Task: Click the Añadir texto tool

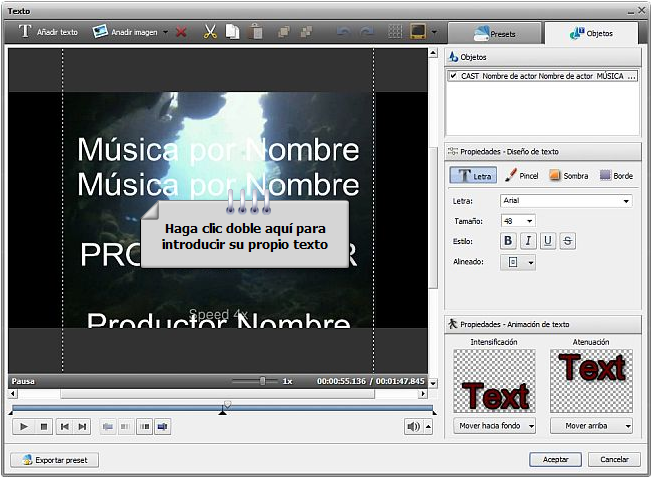Action: [48, 32]
